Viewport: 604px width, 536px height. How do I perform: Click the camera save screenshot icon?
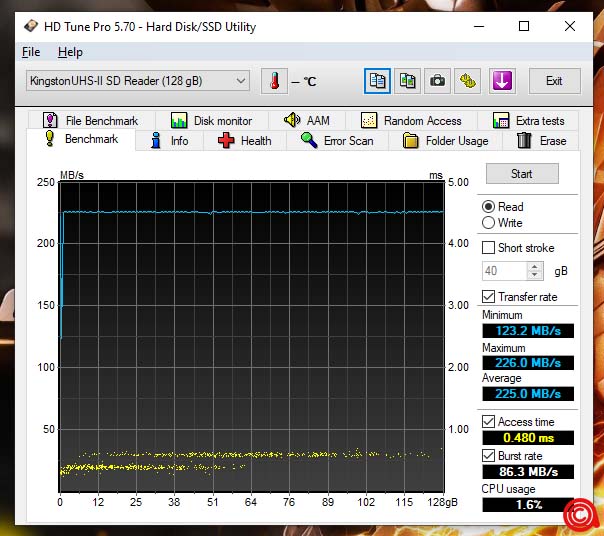tap(437, 81)
